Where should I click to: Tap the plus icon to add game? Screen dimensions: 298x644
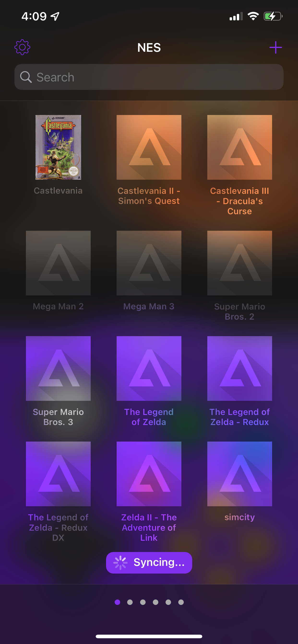(x=275, y=47)
